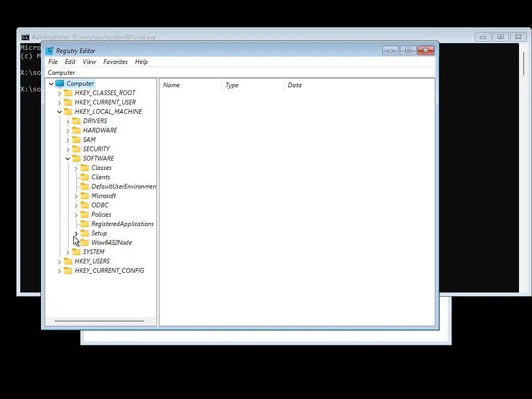Image resolution: width=532 pixels, height=399 pixels.
Task: Expand the HKEY_CLASSES_ROOT hive
Action: 59,94
